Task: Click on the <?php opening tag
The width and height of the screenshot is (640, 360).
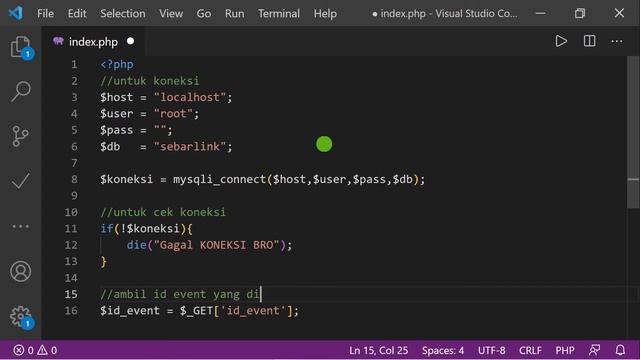Action: (117, 64)
